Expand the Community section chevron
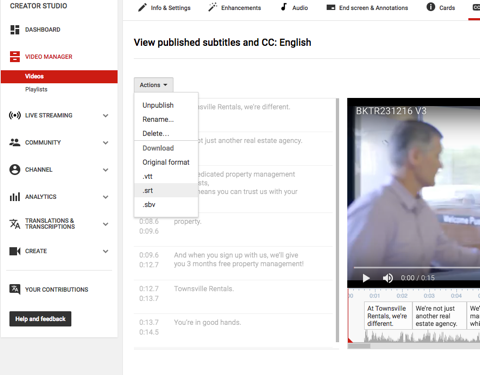 tap(106, 143)
